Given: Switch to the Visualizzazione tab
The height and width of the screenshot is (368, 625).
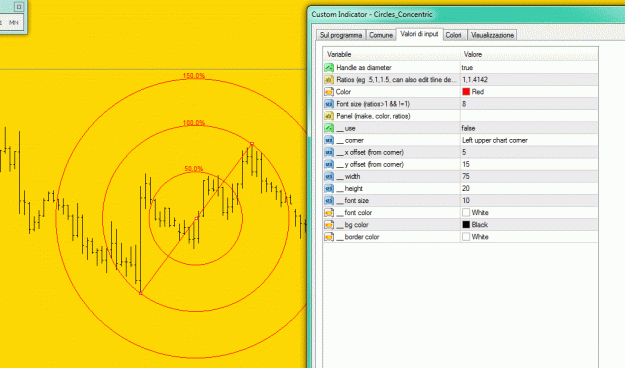Looking at the screenshot, I should tap(492, 35).
